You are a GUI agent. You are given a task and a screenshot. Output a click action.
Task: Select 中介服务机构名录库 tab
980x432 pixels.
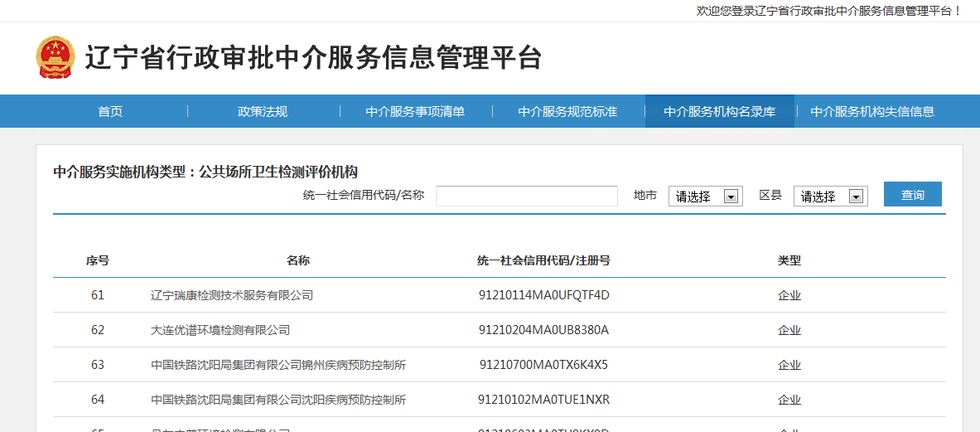720,112
